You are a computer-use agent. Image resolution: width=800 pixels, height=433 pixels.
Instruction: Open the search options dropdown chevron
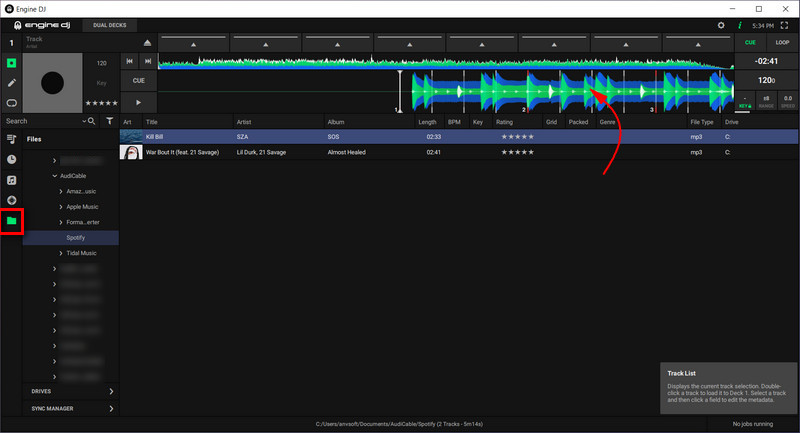[84, 121]
